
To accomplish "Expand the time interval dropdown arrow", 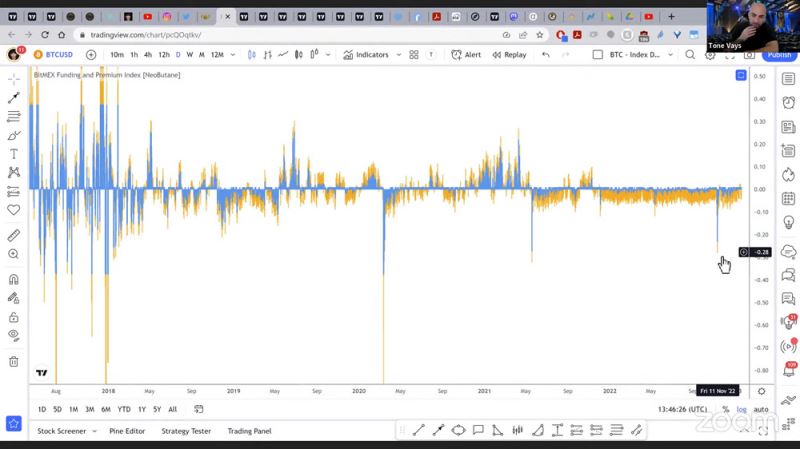I will [x=231, y=55].
